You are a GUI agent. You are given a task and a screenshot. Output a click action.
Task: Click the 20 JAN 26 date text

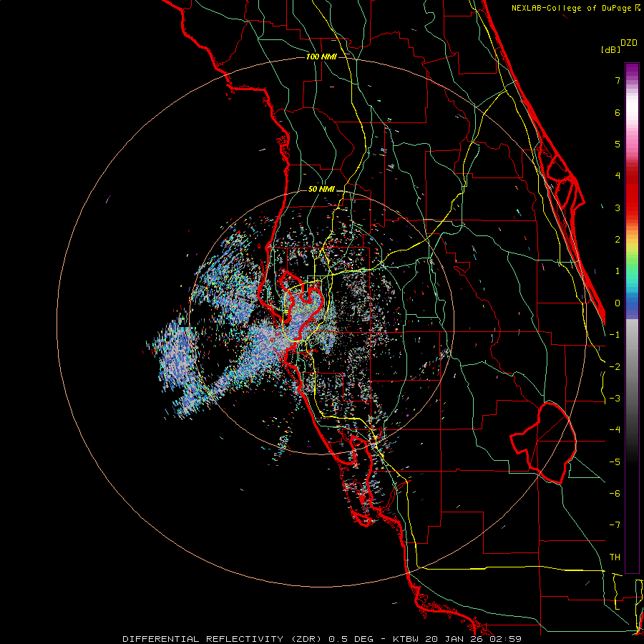coord(454,639)
